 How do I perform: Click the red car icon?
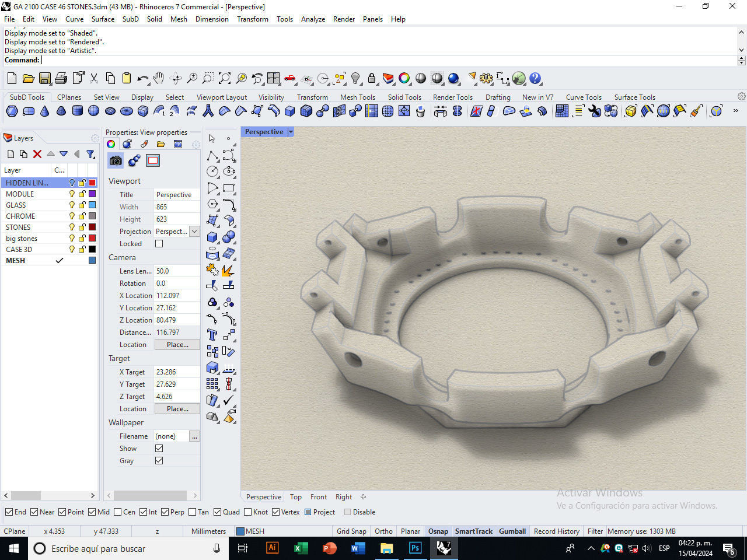click(290, 78)
